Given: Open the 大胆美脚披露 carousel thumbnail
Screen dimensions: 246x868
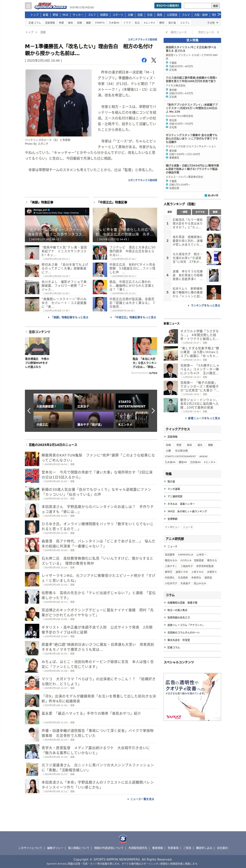Looking at the screenshot, I should coord(53,401).
